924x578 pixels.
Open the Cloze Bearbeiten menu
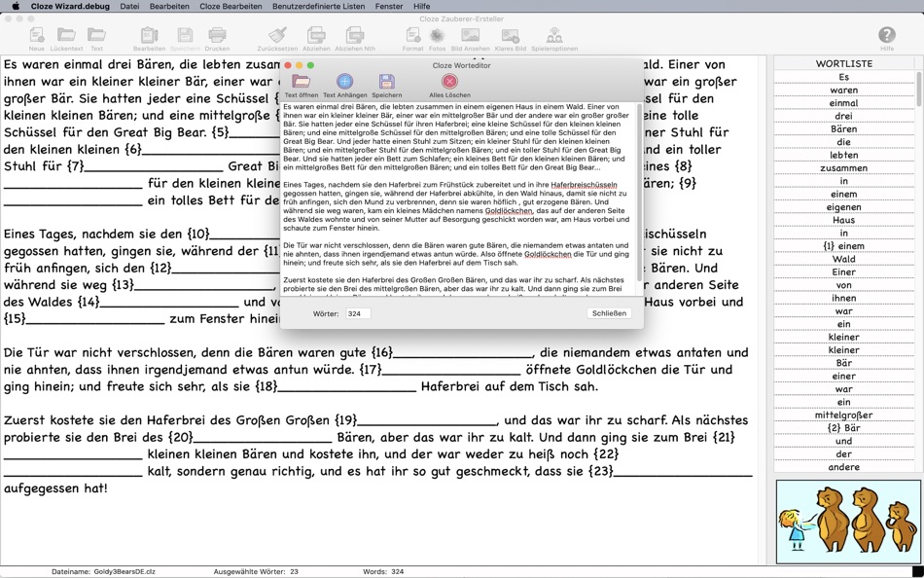click(231, 6)
